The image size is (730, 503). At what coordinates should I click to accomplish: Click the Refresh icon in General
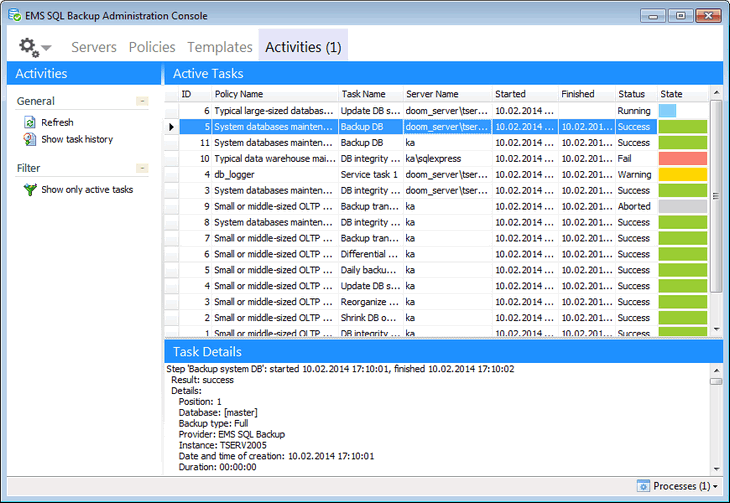click(30, 122)
